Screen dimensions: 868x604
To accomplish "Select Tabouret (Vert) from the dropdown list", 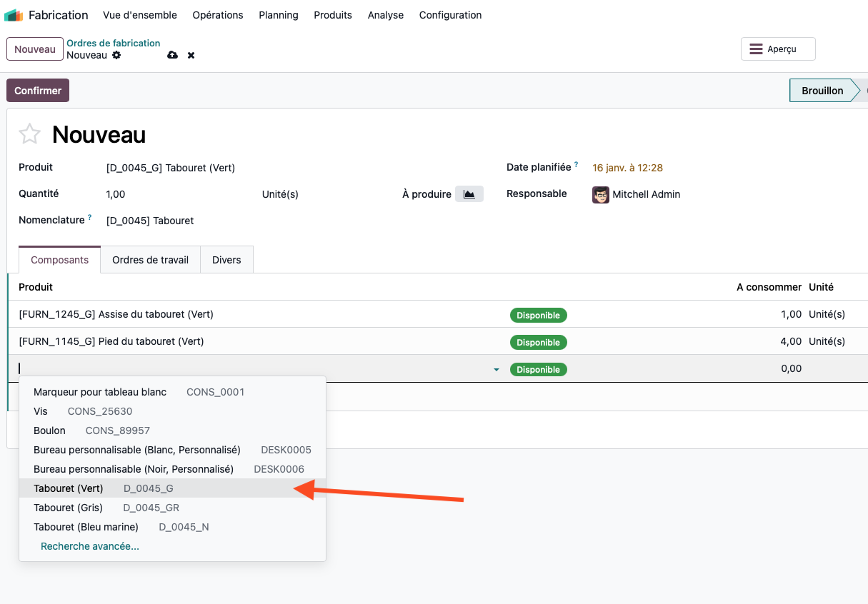I will point(69,488).
